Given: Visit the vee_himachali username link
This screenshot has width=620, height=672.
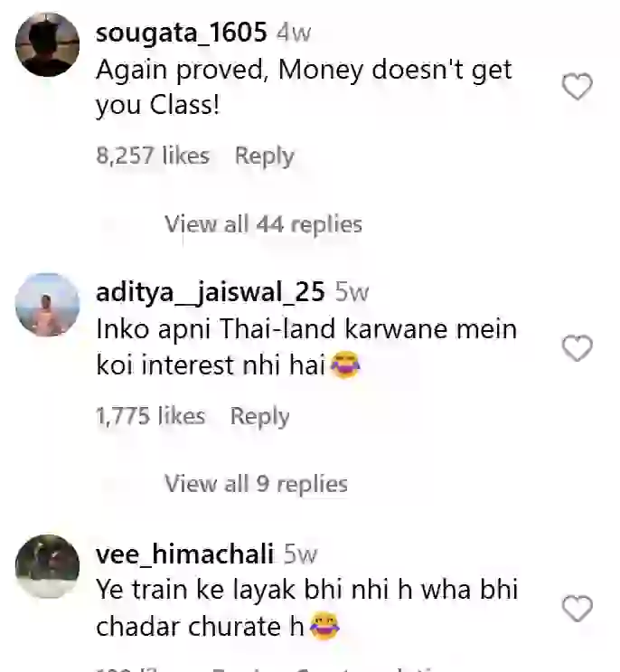Looking at the screenshot, I should pyautogui.click(x=184, y=554).
